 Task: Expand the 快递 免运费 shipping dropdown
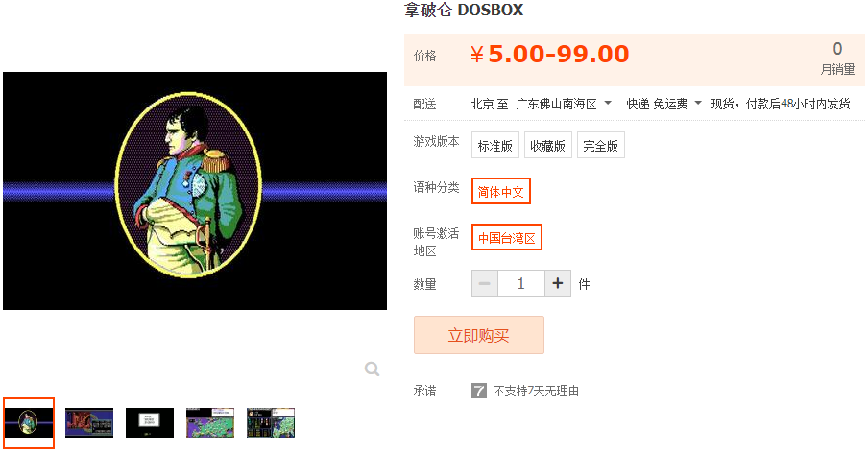pyautogui.click(x=663, y=104)
